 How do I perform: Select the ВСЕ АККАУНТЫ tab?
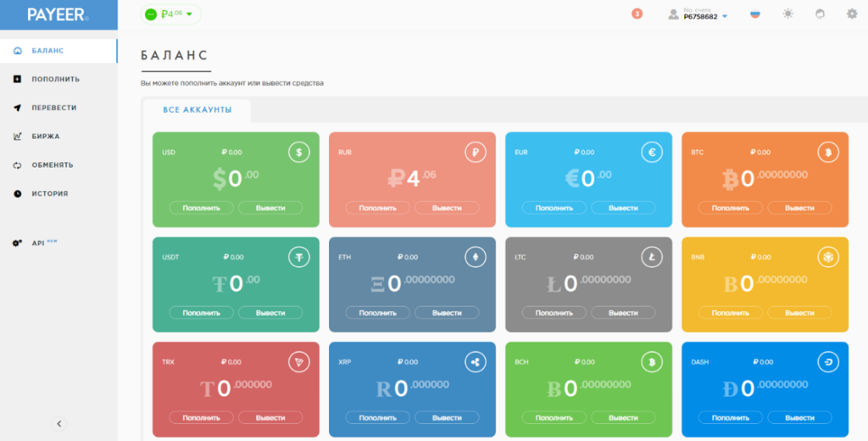tap(197, 110)
